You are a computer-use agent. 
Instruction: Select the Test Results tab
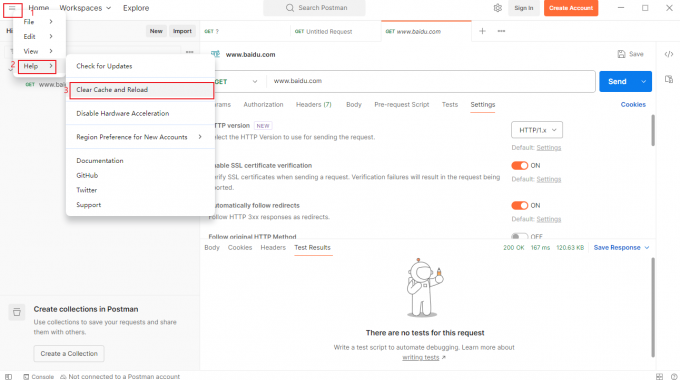(x=312, y=248)
